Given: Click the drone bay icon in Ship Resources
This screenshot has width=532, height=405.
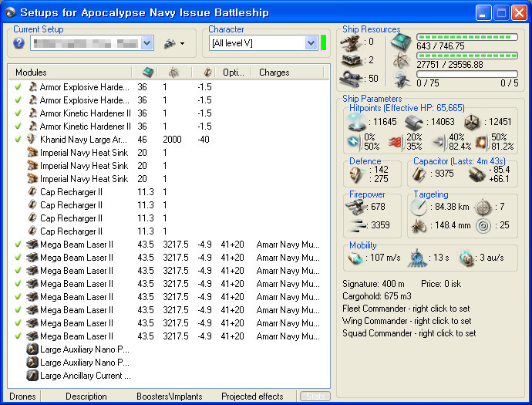Looking at the screenshot, I should point(401,79).
